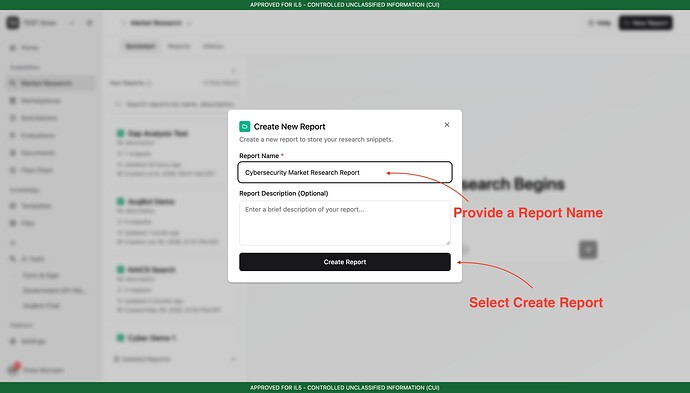Open the Gap Analysis Test report

pyautogui.click(x=158, y=133)
